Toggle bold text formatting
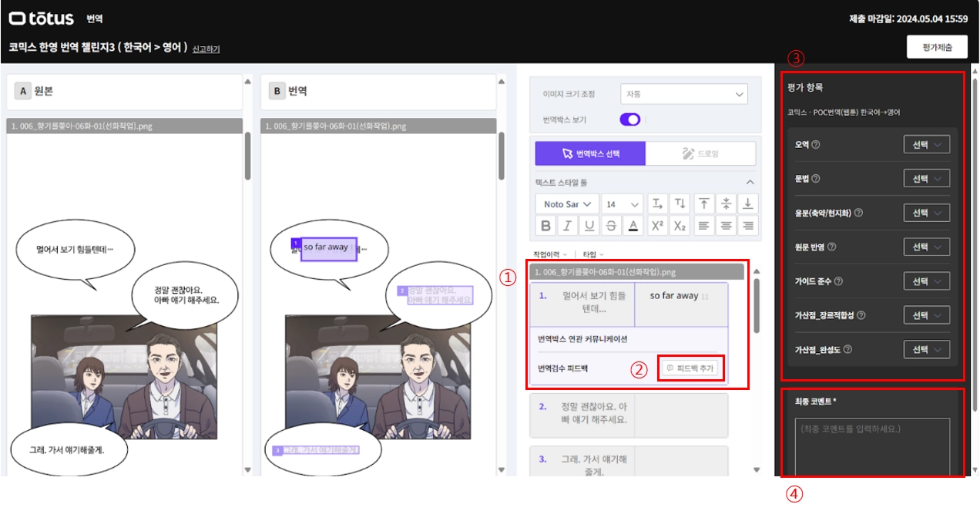980x521 pixels. pyautogui.click(x=546, y=226)
